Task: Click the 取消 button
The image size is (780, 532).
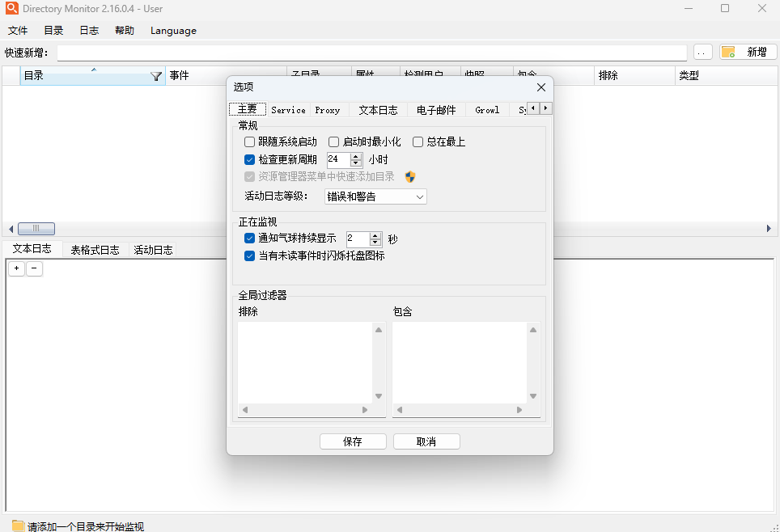Action: tap(426, 441)
